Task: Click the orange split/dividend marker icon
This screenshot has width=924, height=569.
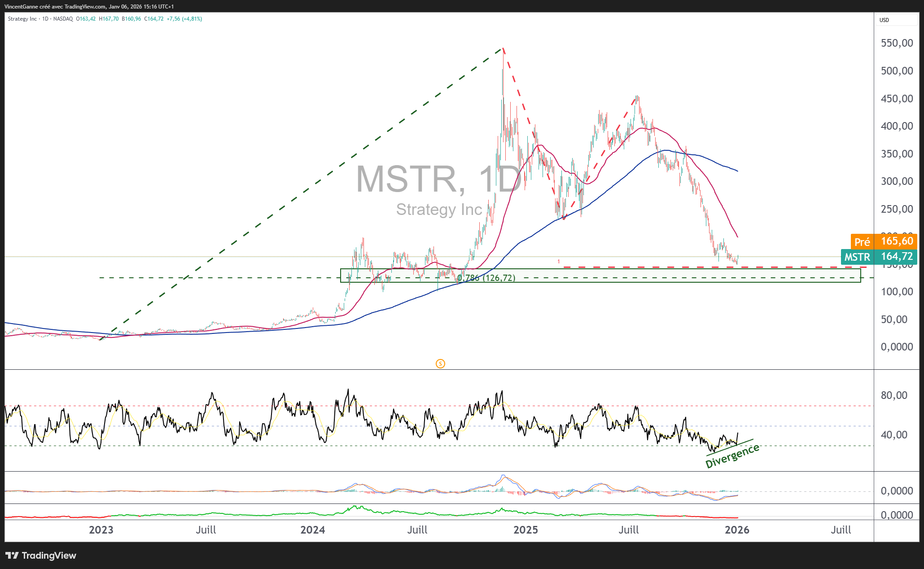Action: coord(440,363)
